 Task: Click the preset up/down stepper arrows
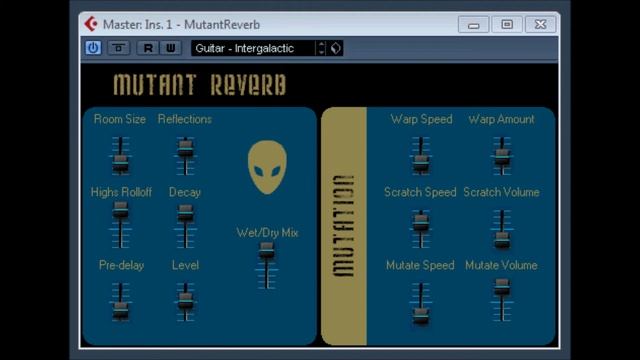(x=322, y=48)
